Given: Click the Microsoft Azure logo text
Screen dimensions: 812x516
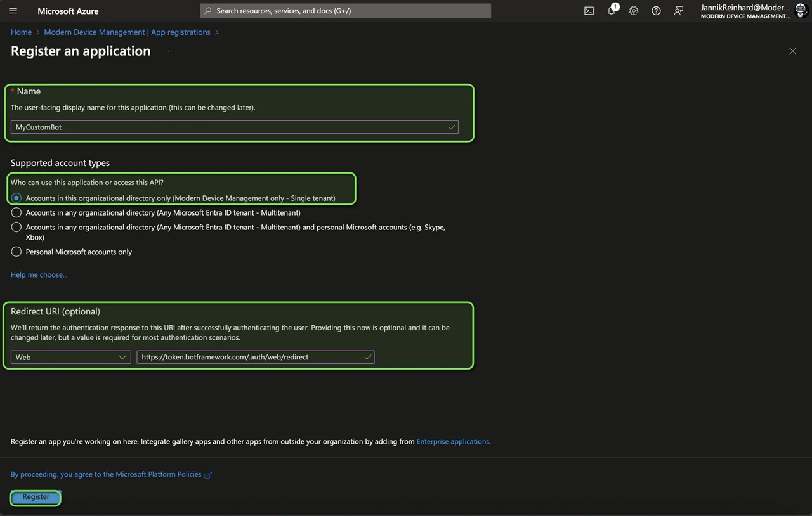Looking at the screenshot, I should tap(68, 11).
